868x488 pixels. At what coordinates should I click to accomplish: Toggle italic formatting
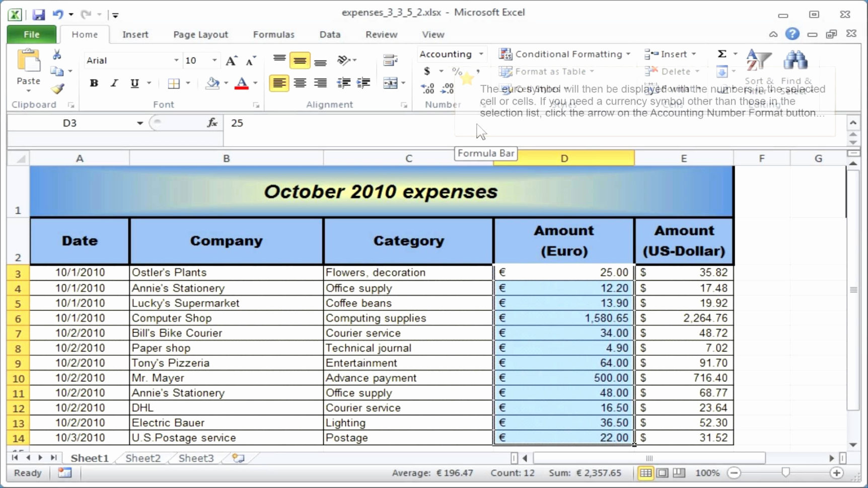click(x=114, y=84)
